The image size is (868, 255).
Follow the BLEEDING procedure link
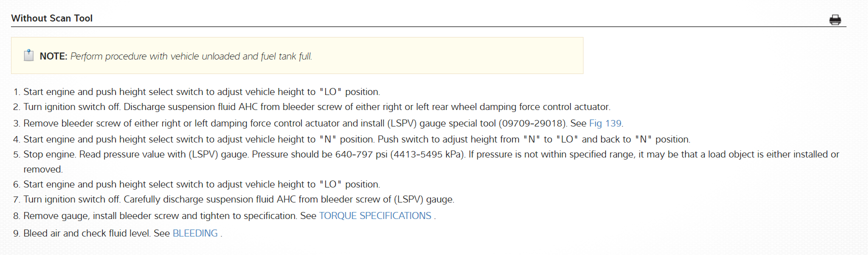[195, 233]
